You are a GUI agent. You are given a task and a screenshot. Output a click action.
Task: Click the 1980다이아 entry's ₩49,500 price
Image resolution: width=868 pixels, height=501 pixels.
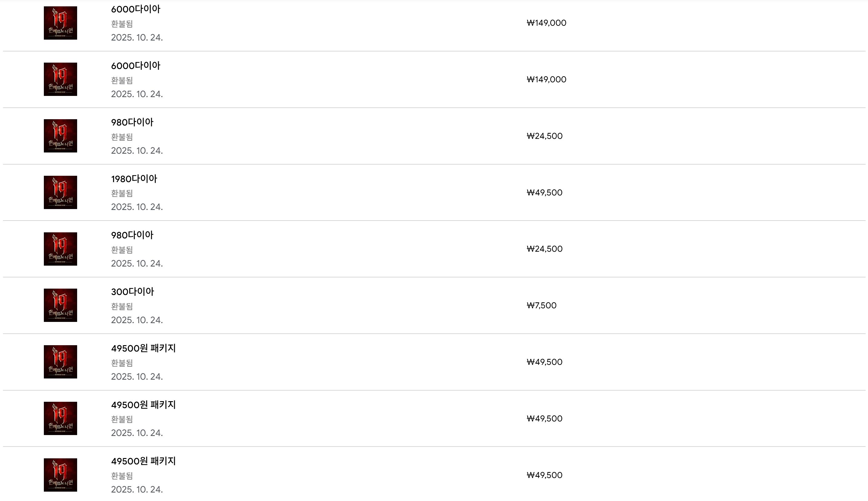(x=544, y=192)
